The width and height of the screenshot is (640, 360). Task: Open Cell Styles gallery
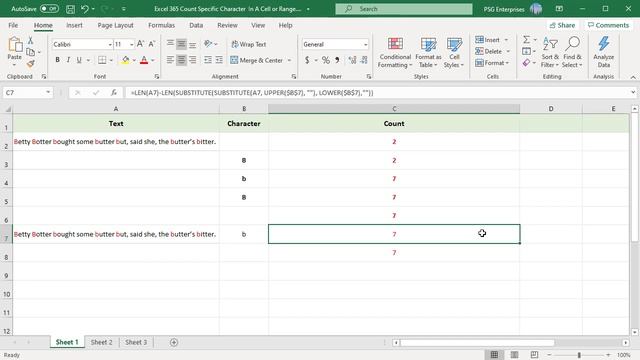(x=454, y=53)
